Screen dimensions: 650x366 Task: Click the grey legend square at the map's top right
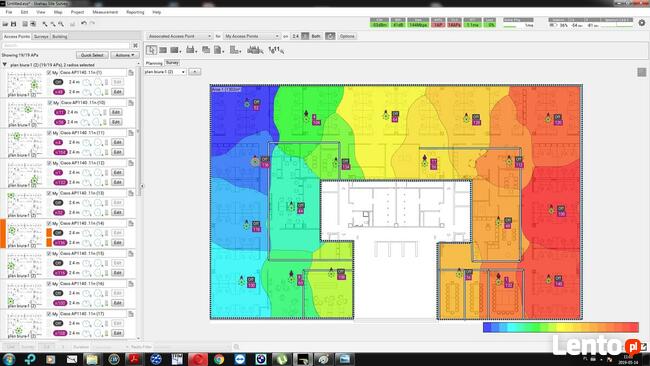642,73
